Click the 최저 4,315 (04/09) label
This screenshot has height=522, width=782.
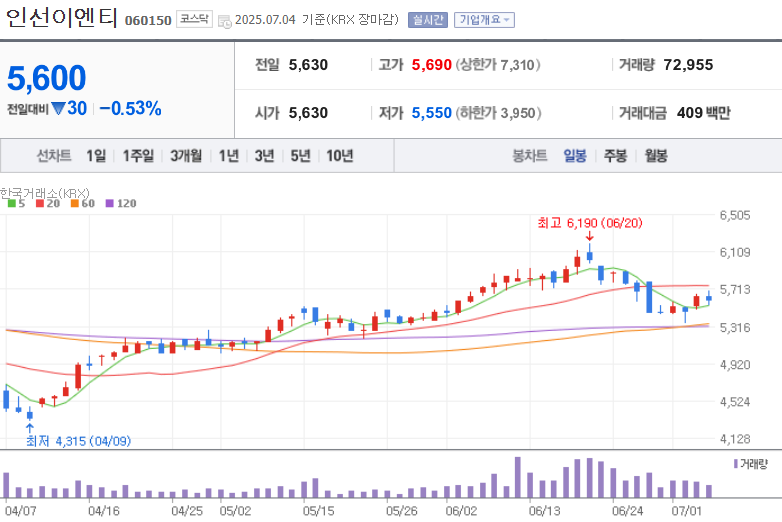coord(78,441)
